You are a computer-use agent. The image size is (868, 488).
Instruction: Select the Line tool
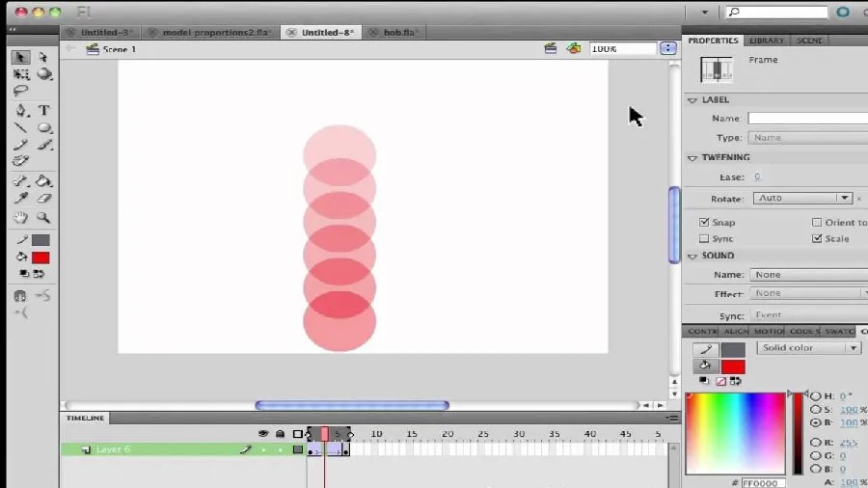point(20,128)
